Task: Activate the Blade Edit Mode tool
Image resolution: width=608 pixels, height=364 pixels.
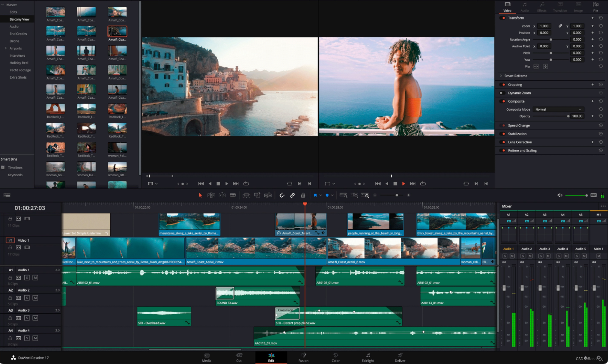Action: click(233, 195)
